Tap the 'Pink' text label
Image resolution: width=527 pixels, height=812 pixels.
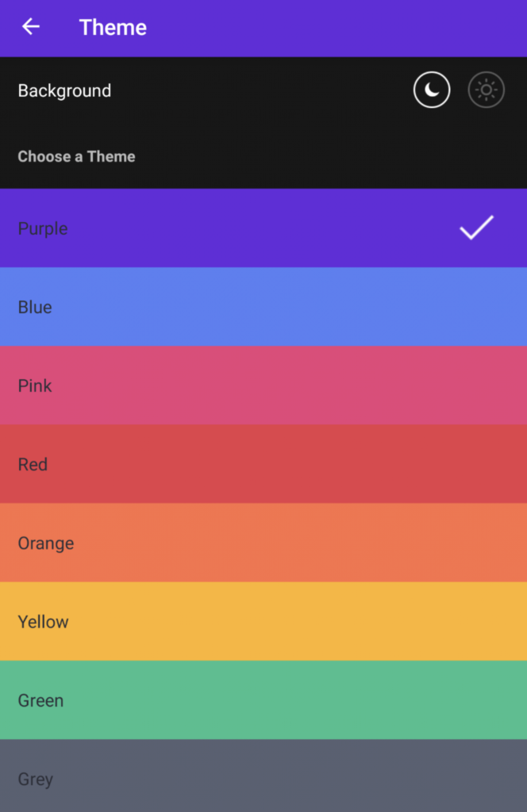tap(35, 386)
